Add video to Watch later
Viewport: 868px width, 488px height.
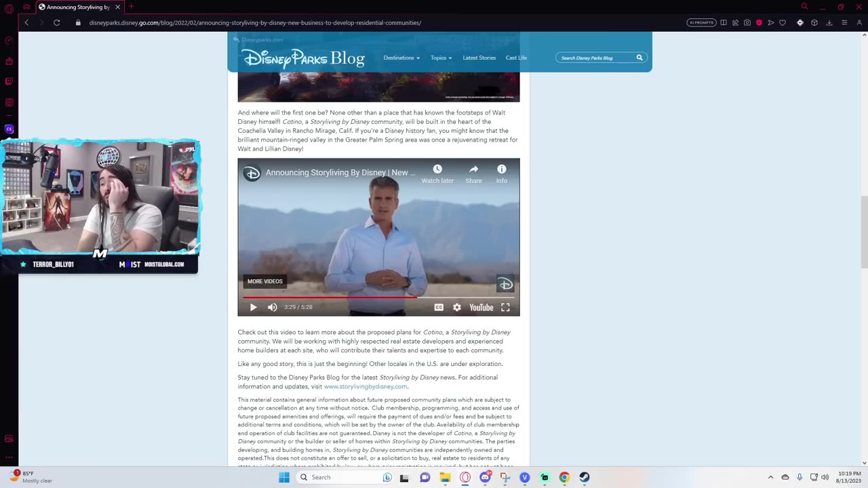(437, 174)
